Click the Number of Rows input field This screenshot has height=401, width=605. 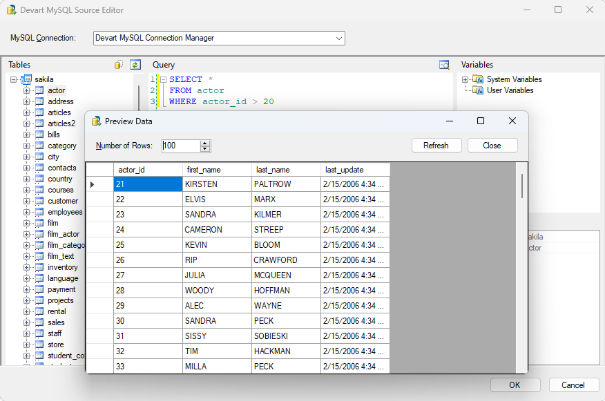pos(179,145)
